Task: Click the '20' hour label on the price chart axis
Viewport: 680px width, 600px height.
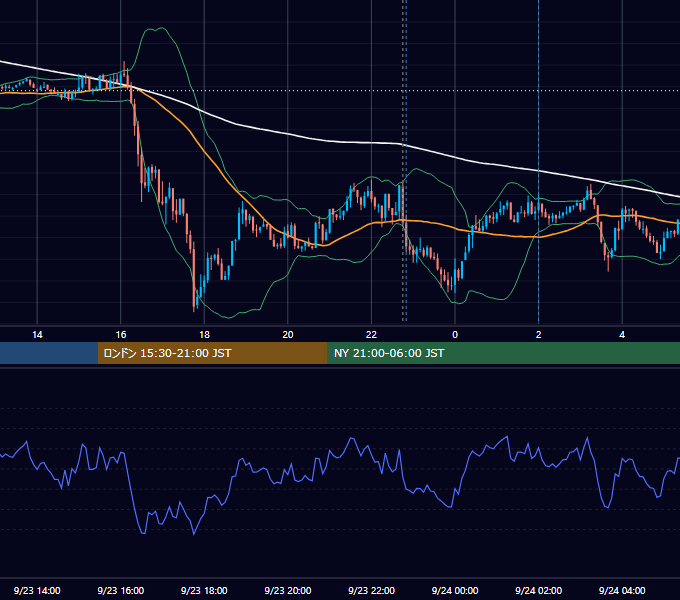Action: pos(288,335)
